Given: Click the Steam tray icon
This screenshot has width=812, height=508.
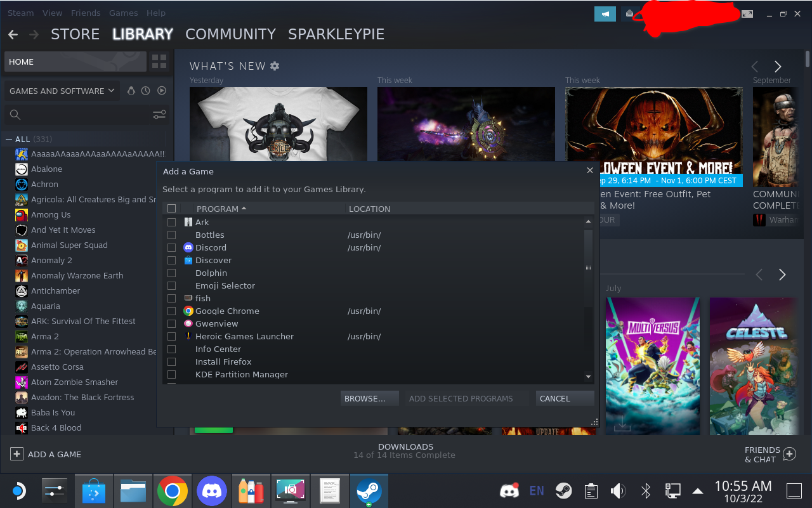Looking at the screenshot, I should pyautogui.click(x=563, y=490).
